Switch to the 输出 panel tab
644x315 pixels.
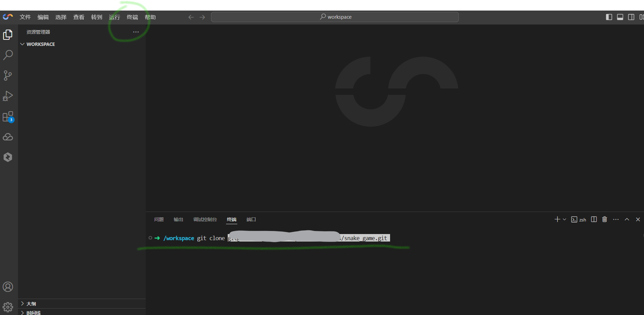tap(178, 219)
